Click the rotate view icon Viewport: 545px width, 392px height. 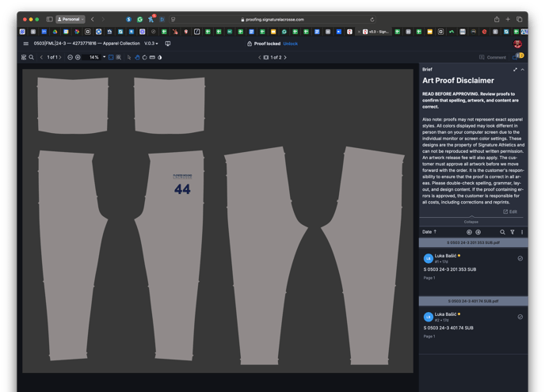[x=144, y=58]
